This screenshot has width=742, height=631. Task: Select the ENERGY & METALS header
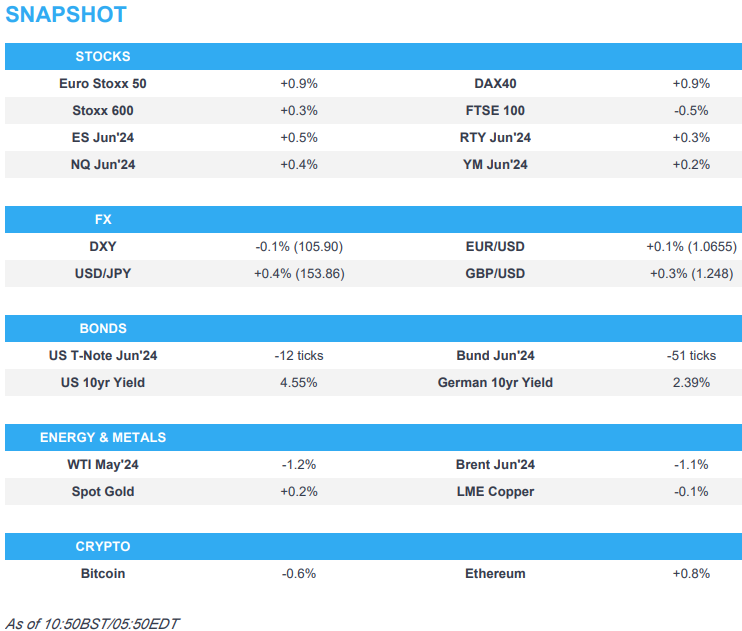click(103, 437)
